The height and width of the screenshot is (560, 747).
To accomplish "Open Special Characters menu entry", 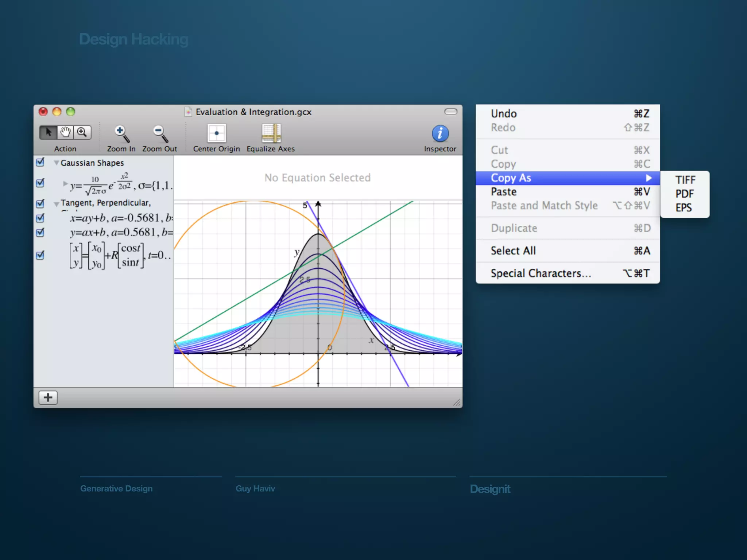I will (541, 273).
